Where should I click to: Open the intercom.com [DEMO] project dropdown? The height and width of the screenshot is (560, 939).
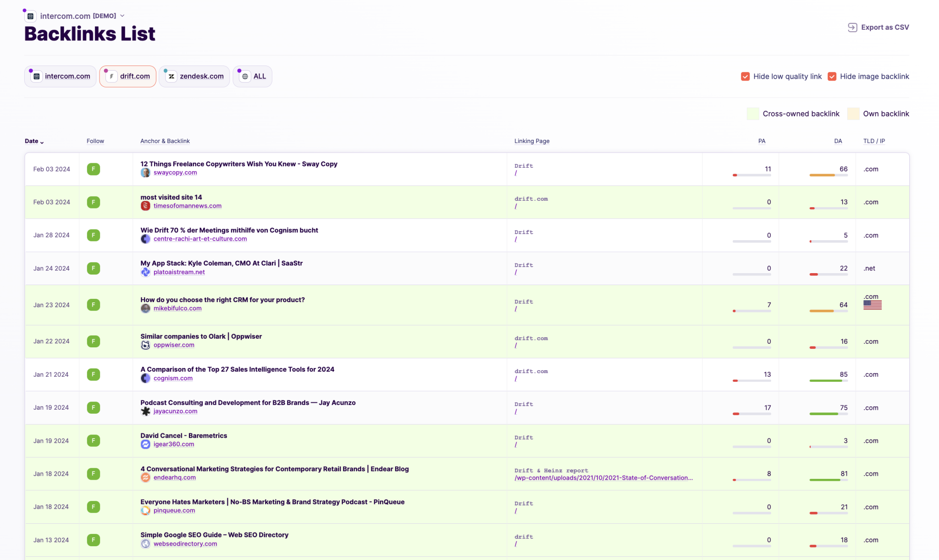122,15
